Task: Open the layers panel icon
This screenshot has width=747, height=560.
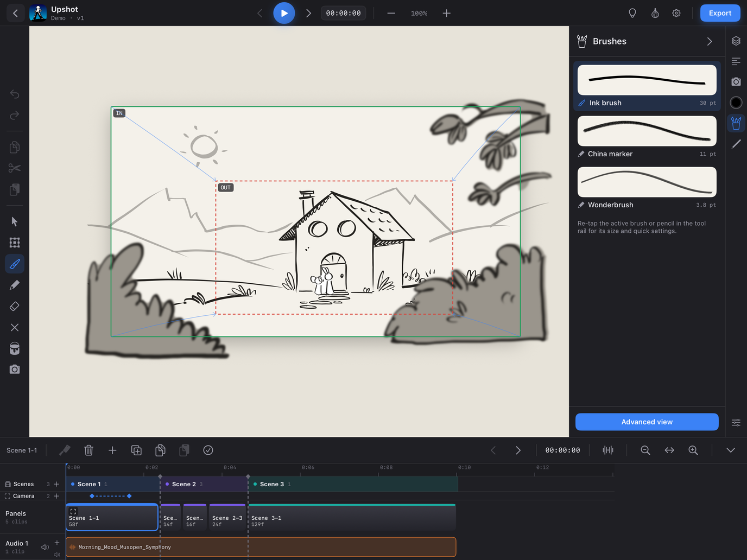Action: tap(736, 41)
